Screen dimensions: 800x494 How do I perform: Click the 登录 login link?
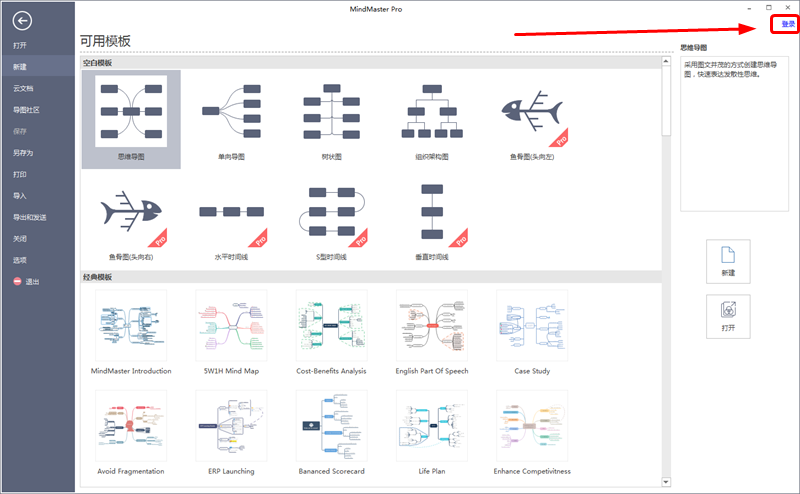(x=788, y=24)
